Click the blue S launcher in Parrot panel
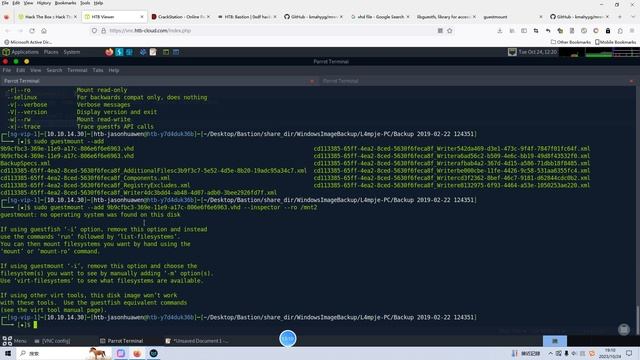Viewport: 640px width, 360px height. [119, 52]
